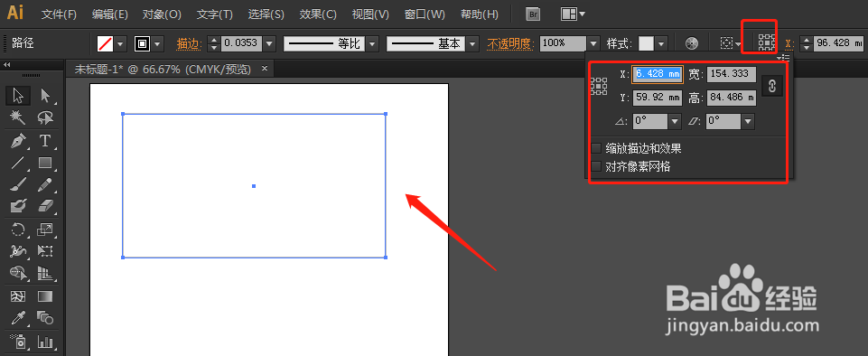Select the Warp tool
The width and height of the screenshot is (868, 356).
click(x=18, y=251)
